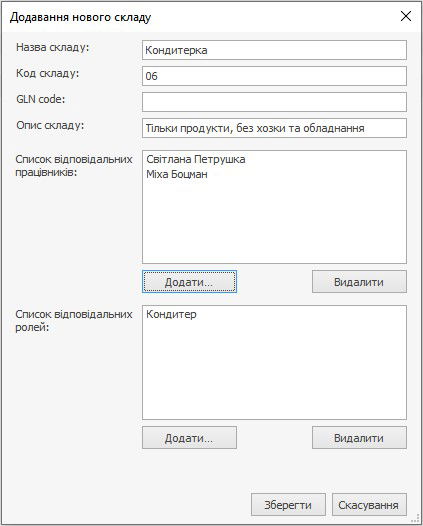The image size is (423, 526).
Task: Click Додати below the employees list
Action: pos(189,282)
